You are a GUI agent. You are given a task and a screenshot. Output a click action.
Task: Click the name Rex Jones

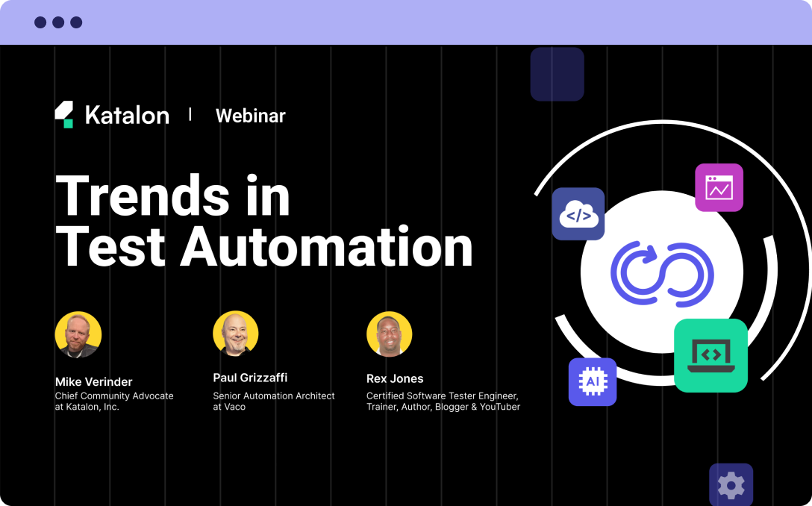click(x=395, y=378)
